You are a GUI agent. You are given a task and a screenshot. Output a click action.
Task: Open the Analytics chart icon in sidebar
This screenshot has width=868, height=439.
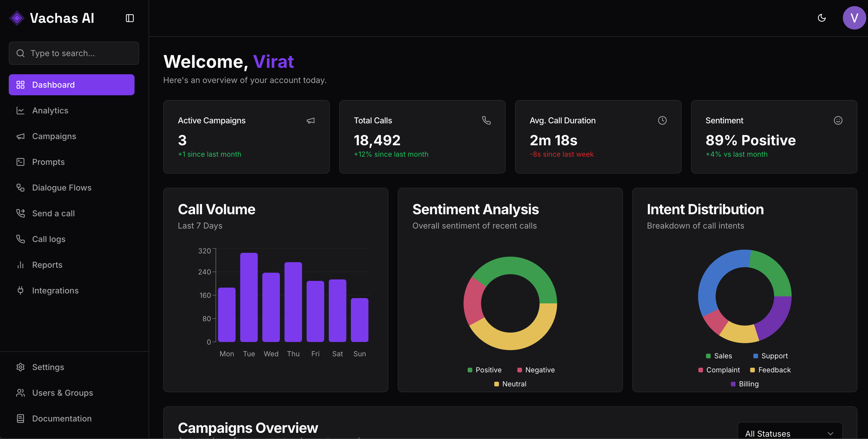pyautogui.click(x=20, y=110)
